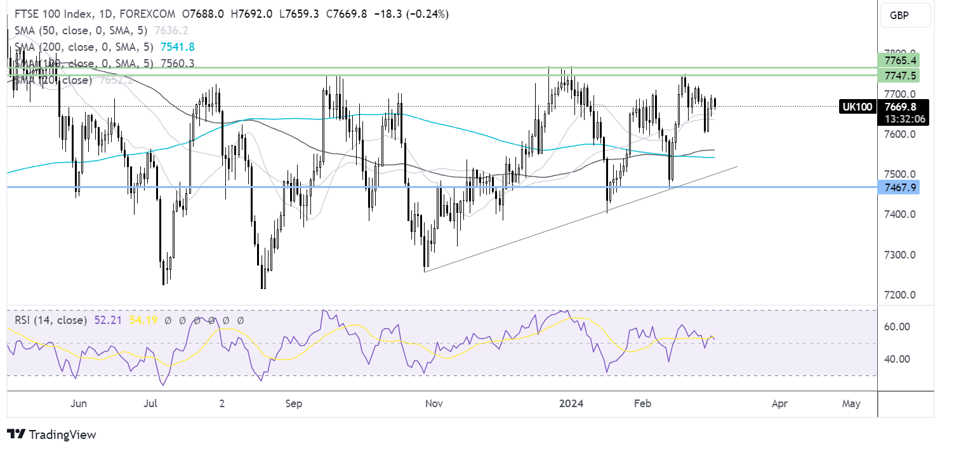Click the Apr label on time axis

coord(780,403)
